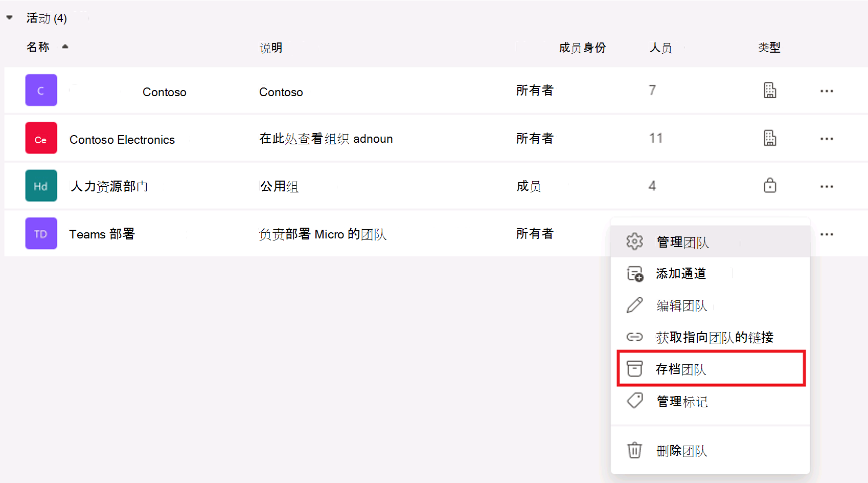The height and width of the screenshot is (483, 868).
Task: Choose 获取指向团队的链接 menu item
Action: pos(710,337)
